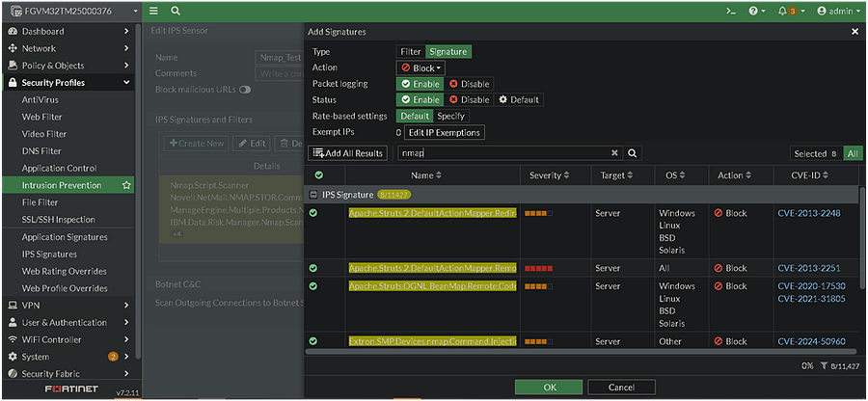
Task: Collapse the Security Profiles menu
Action: (68, 83)
